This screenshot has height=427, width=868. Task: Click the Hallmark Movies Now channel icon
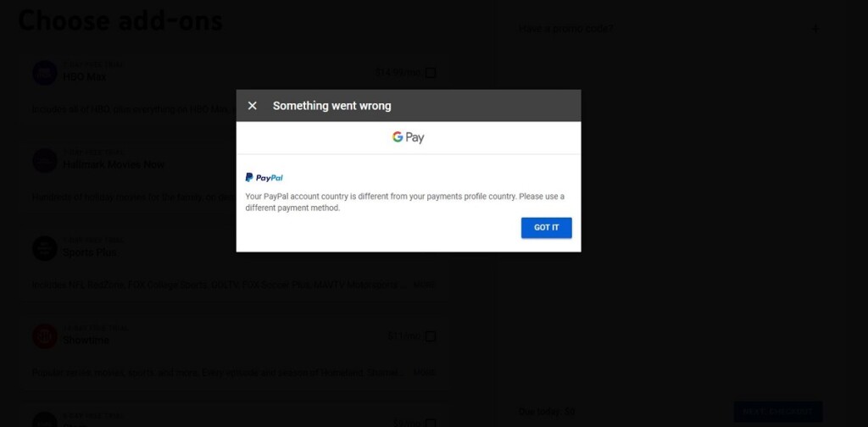coord(45,160)
